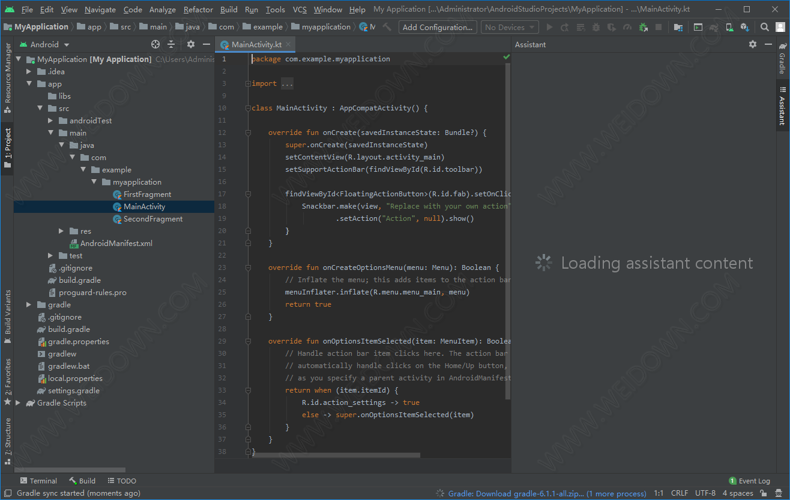The image size is (790, 500).
Task: Toggle the TODO tool window at bottom
Action: click(x=122, y=481)
